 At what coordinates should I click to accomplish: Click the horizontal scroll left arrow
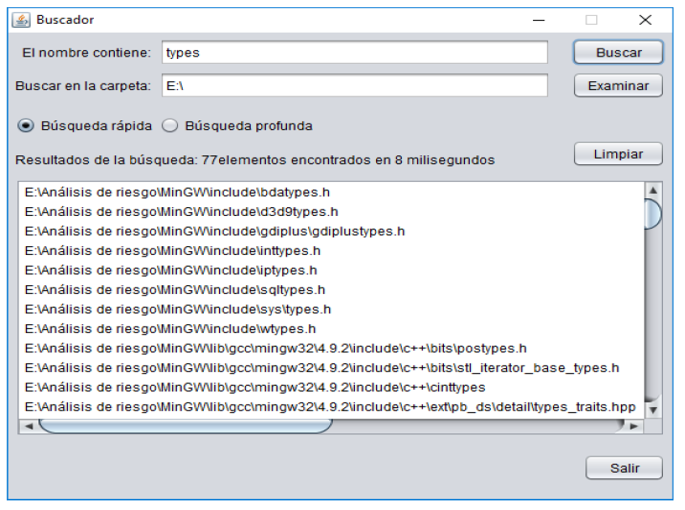click(x=27, y=426)
